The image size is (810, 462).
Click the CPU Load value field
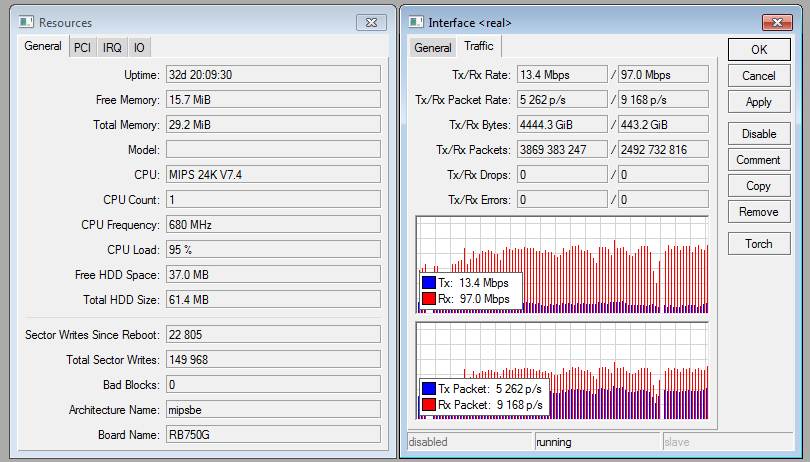click(x=273, y=249)
